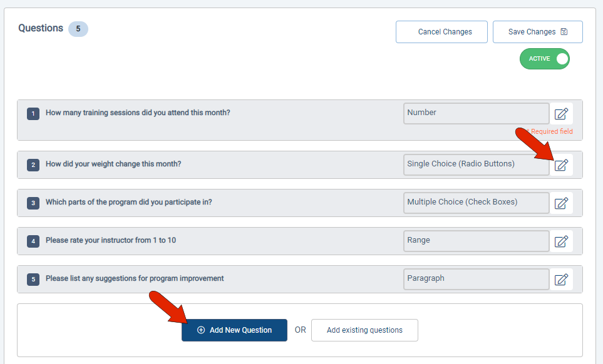Click Save Changes button
Image resolution: width=603 pixels, height=364 pixels.
(537, 32)
